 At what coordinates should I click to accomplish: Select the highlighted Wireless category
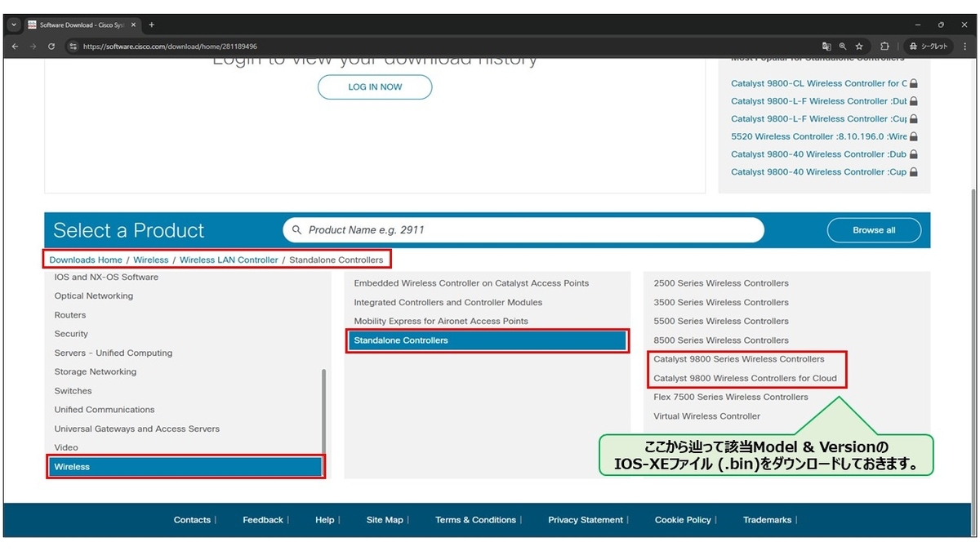[185, 467]
